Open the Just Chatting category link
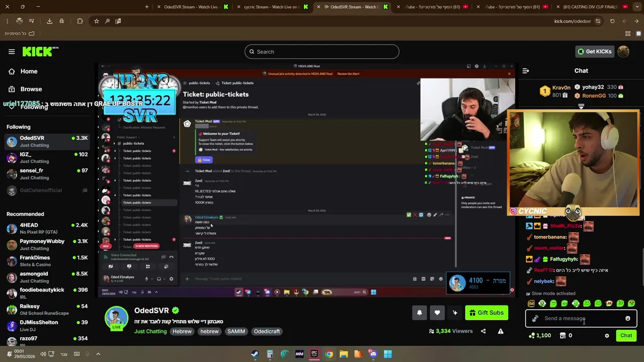Viewport: 644px width, 362px height. (x=150, y=331)
